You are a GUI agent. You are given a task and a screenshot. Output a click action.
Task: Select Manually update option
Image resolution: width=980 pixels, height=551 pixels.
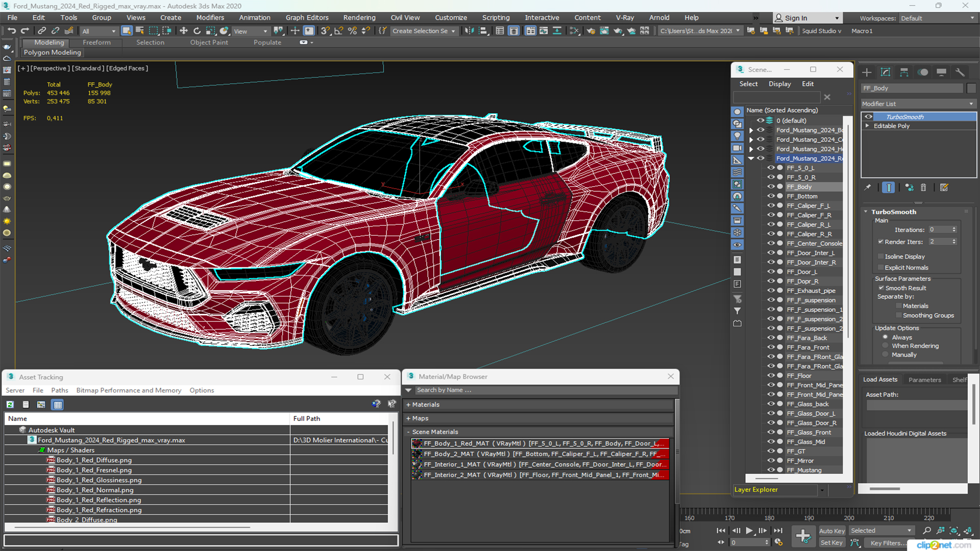click(x=885, y=355)
